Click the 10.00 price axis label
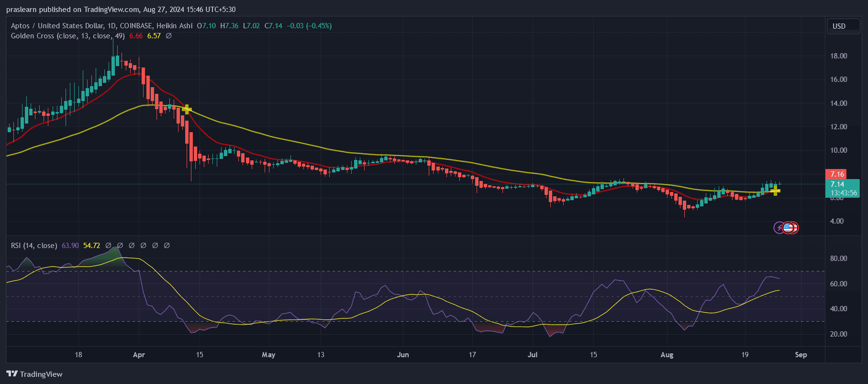Image resolution: width=868 pixels, height=384 pixels. point(838,150)
